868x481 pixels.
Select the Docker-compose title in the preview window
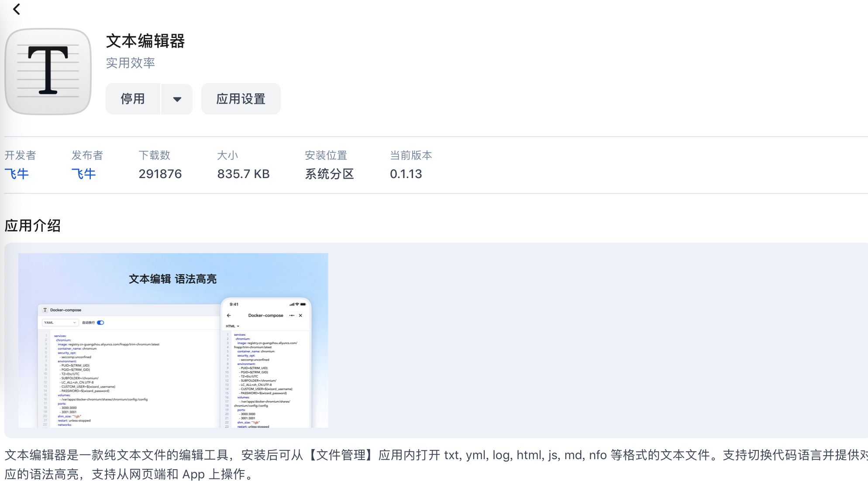coord(66,310)
